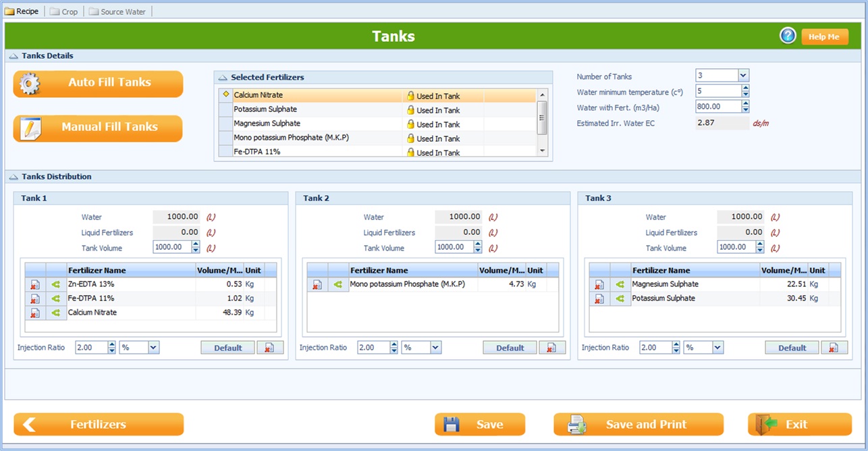868x451 pixels.
Task: Click the blue help question mark icon
Action: [788, 36]
